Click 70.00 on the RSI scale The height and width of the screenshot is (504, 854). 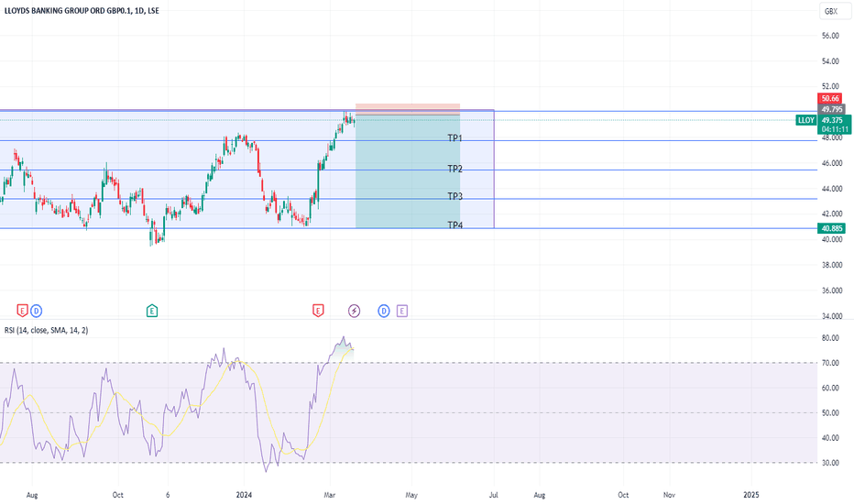coord(830,363)
